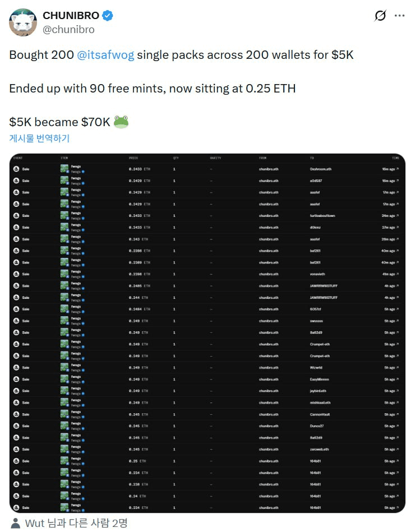Screen dimensions: 411x532
Task: Open Grok via the slashed-circle icon
Action: [x=380, y=16]
